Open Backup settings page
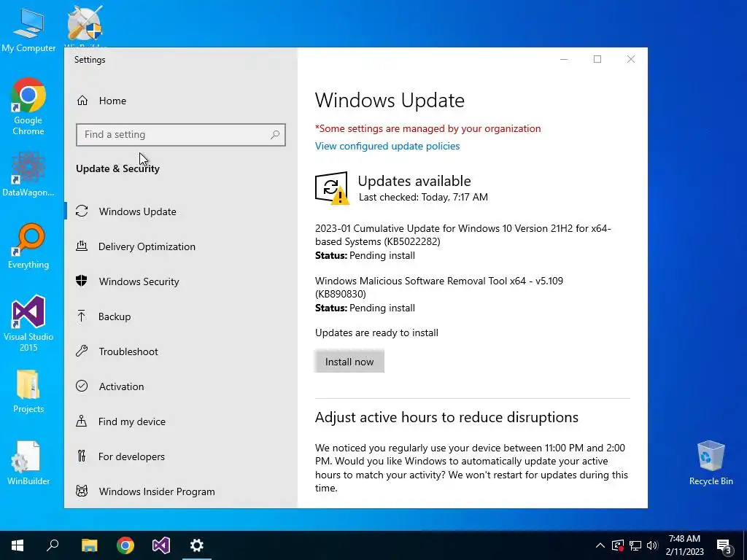The image size is (747, 560). 115,316
